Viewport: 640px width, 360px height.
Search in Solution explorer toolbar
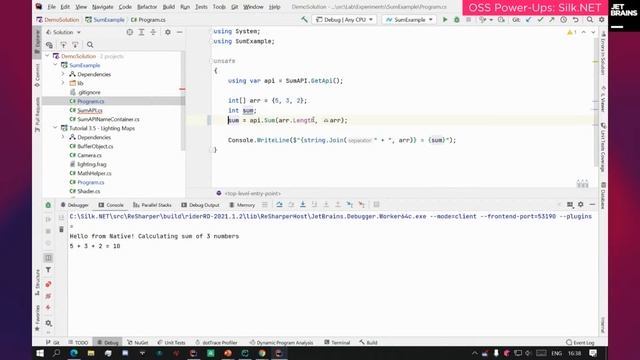point(90,44)
